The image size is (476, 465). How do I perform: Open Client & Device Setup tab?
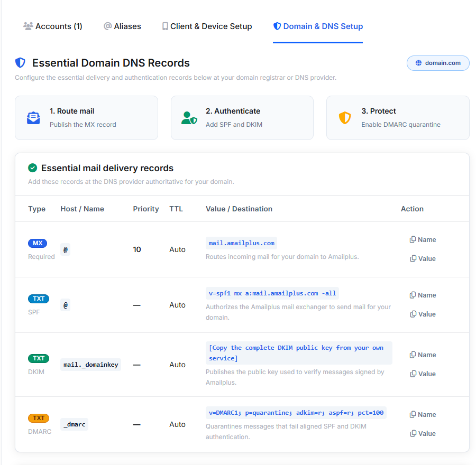point(207,26)
